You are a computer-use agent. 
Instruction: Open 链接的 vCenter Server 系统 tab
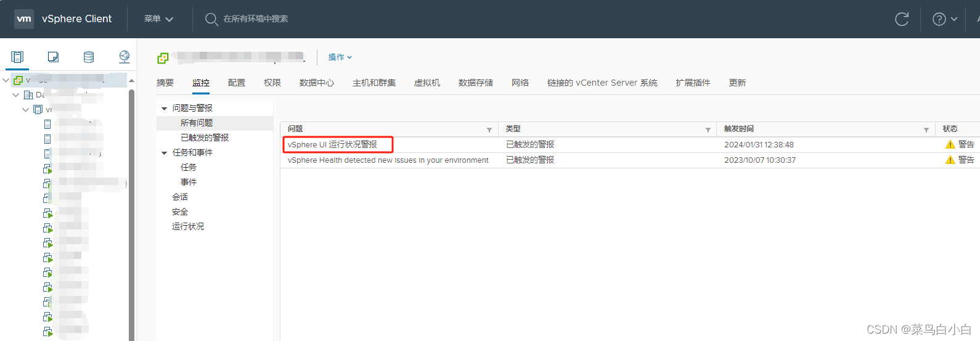pyautogui.click(x=602, y=83)
